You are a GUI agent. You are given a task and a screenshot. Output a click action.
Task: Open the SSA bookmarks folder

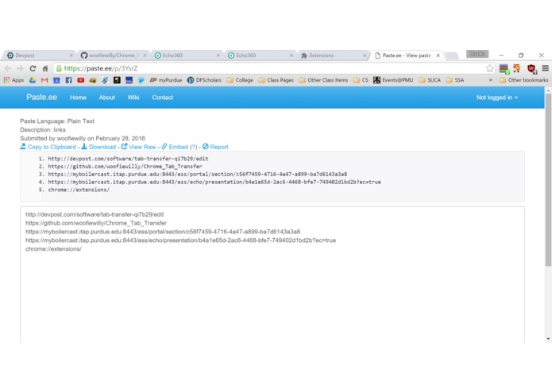(455, 80)
